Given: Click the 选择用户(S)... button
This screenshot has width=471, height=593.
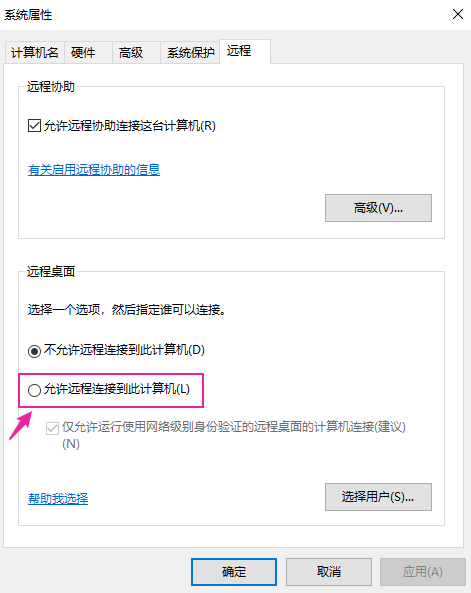Looking at the screenshot, I should (x=378, y=497).
